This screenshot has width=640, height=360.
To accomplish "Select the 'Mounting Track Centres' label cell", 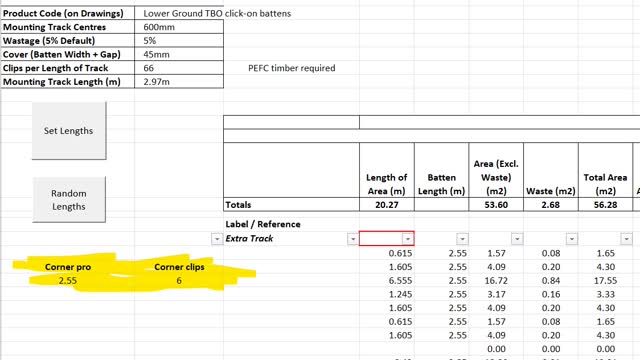I will (68, 27).
